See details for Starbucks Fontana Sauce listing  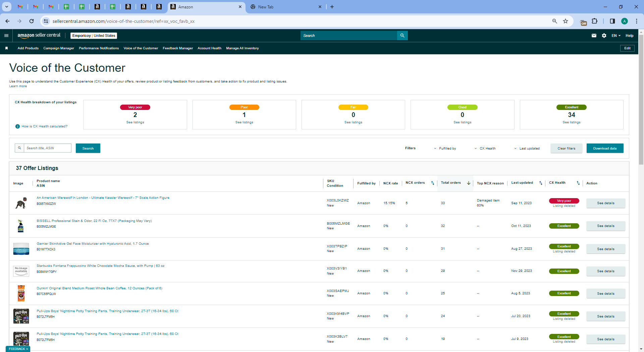coord(606,271)
